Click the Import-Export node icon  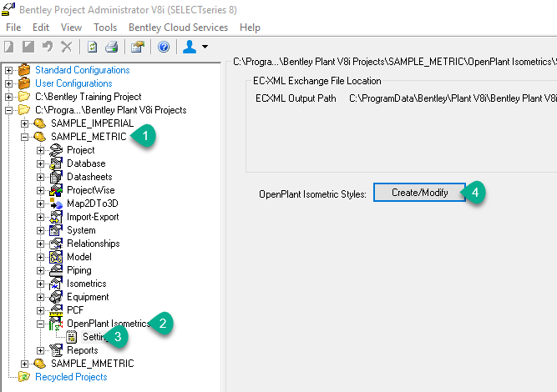click(56, 217)
